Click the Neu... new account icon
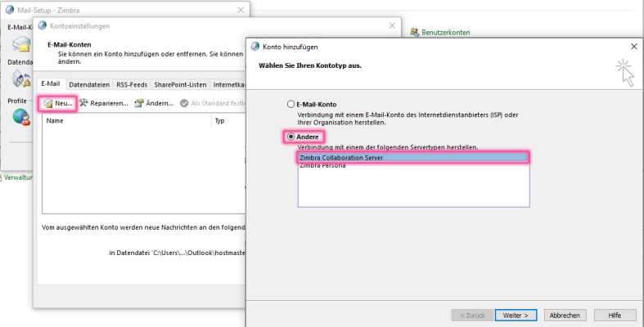The height and width of the screenshot is (327, 644). [48, 104]
